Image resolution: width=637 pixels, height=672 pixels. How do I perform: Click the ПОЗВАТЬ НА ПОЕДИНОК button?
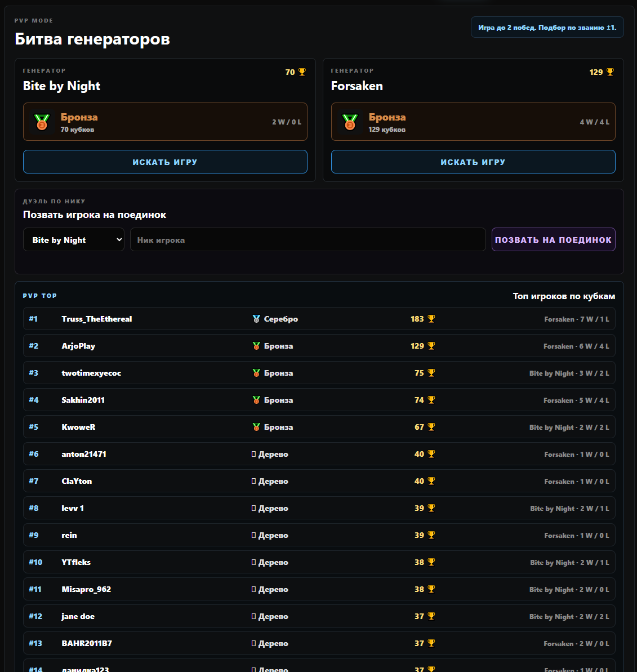tap(554, 239)
